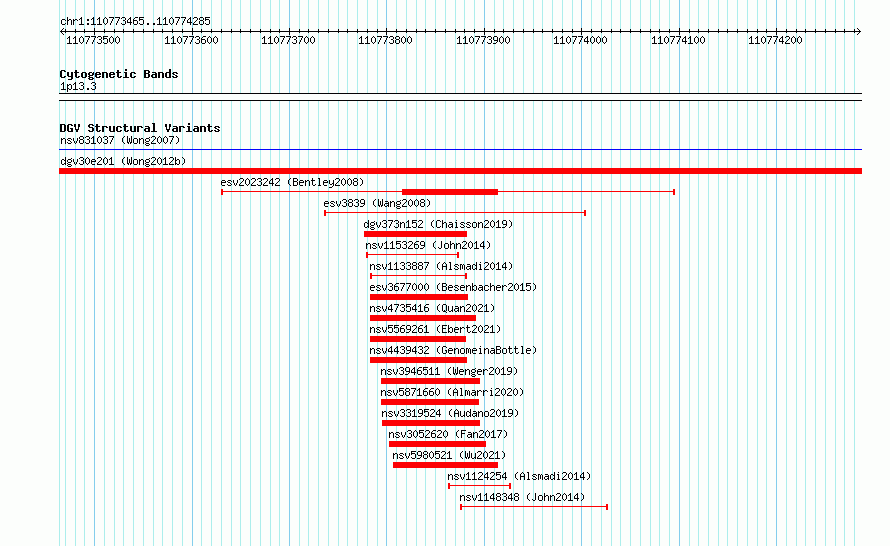Click the red bar under nsv3052620

437,444
